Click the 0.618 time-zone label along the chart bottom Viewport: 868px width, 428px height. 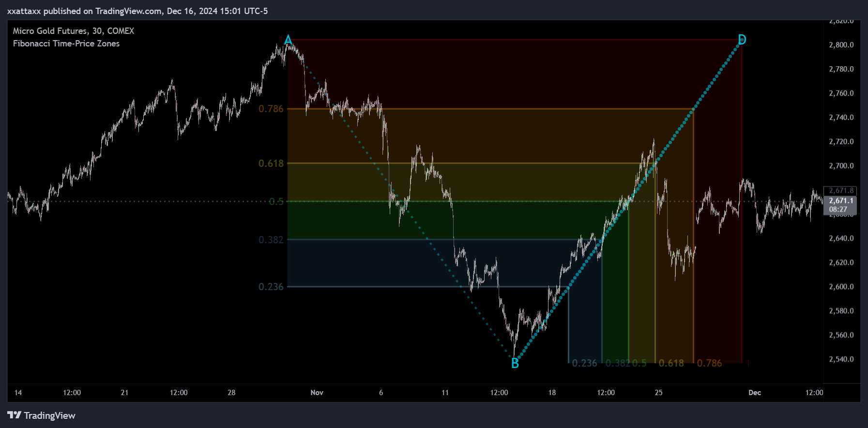pos(671,363)
